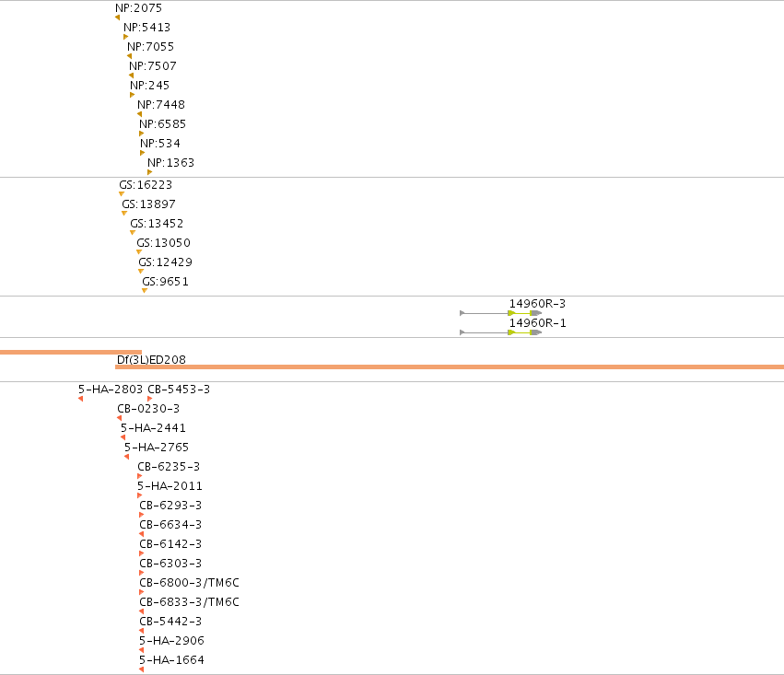Click the down-triangle marker under GS:16223
Screen dimensions: 784x675
(122, 194)
